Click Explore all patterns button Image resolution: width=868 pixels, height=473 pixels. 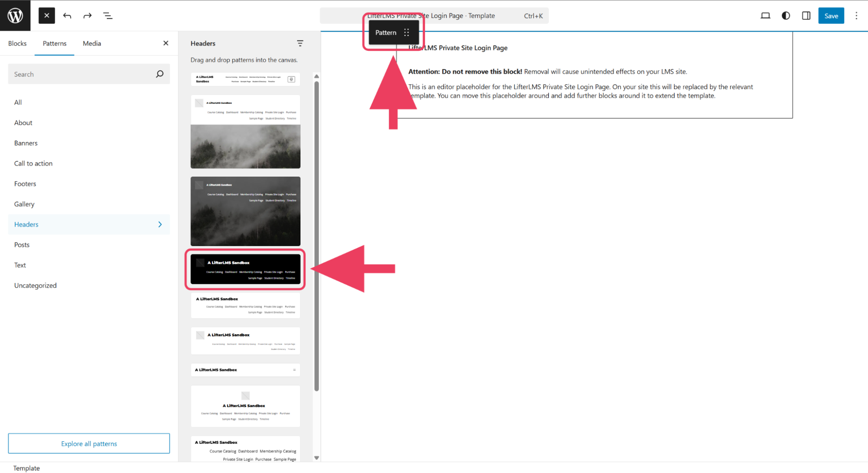point(89,443)
